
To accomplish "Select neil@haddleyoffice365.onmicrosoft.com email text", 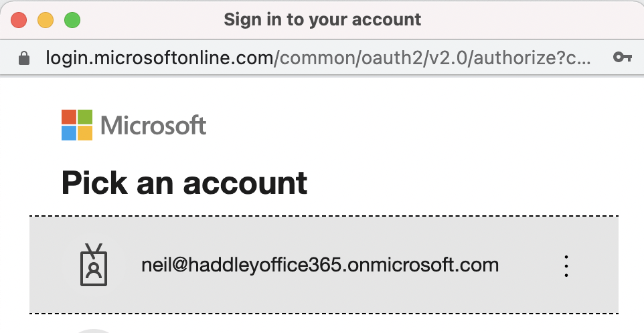I will click(320, 265).
